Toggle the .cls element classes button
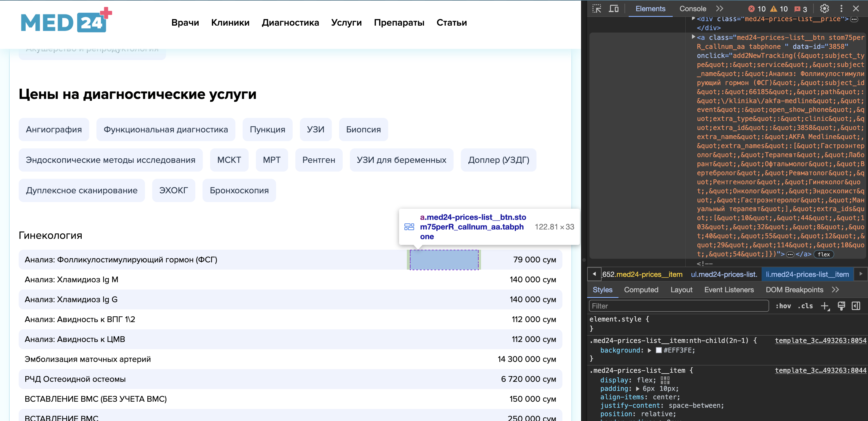Image resolution: width=868 pixels, height=421 pixels. point(805,306)
